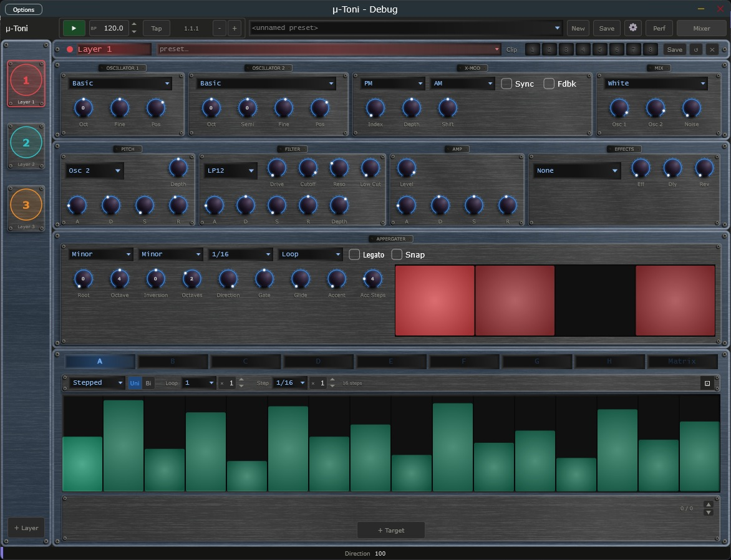
Task: Open the Effects None dropdown
Action: 577,171
